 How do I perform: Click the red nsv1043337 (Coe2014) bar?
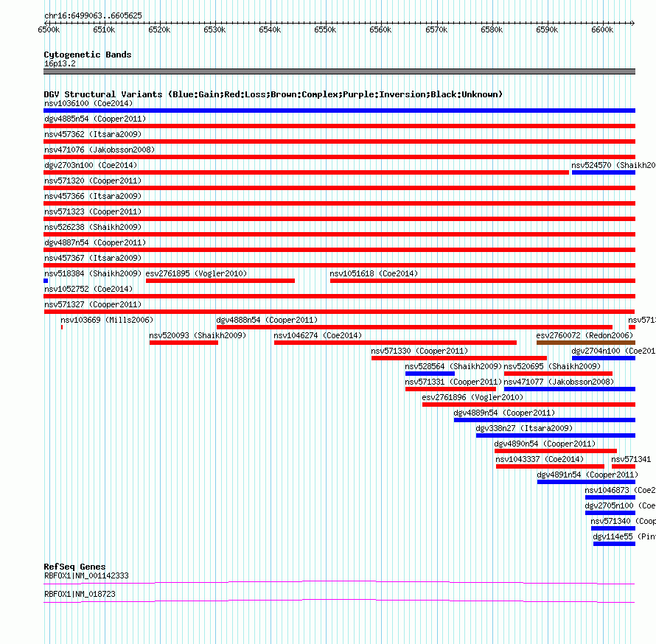click(x=550, y=466)
